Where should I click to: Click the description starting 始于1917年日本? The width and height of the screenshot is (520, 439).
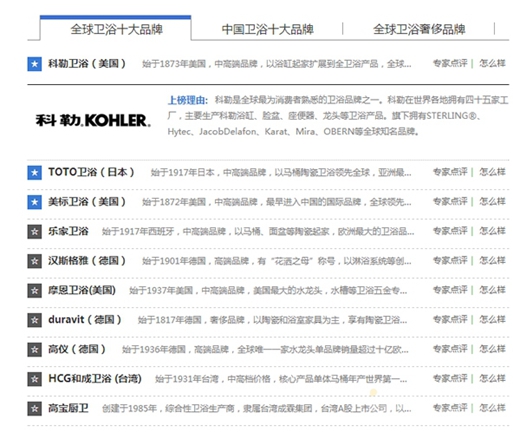point(281,172)
